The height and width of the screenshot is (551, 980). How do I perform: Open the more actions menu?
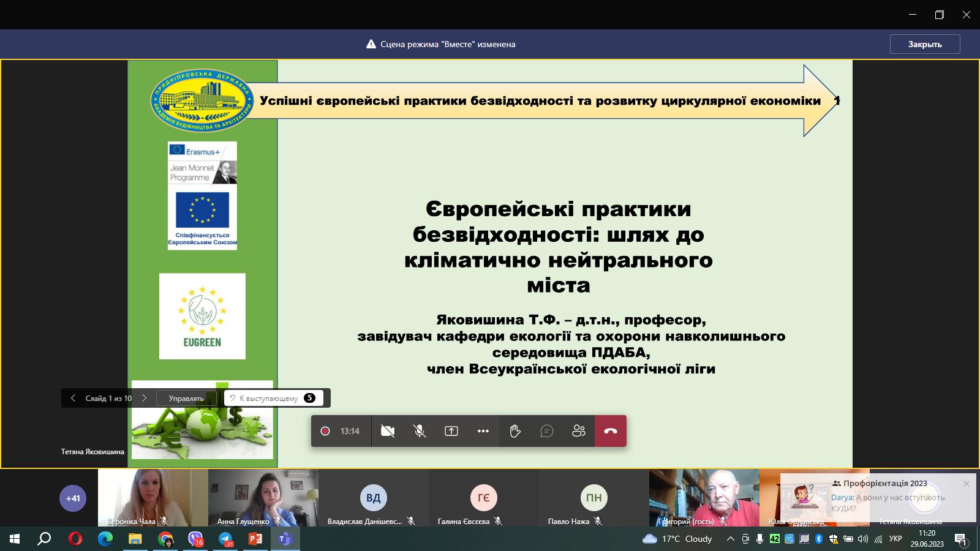click(483, 431)
